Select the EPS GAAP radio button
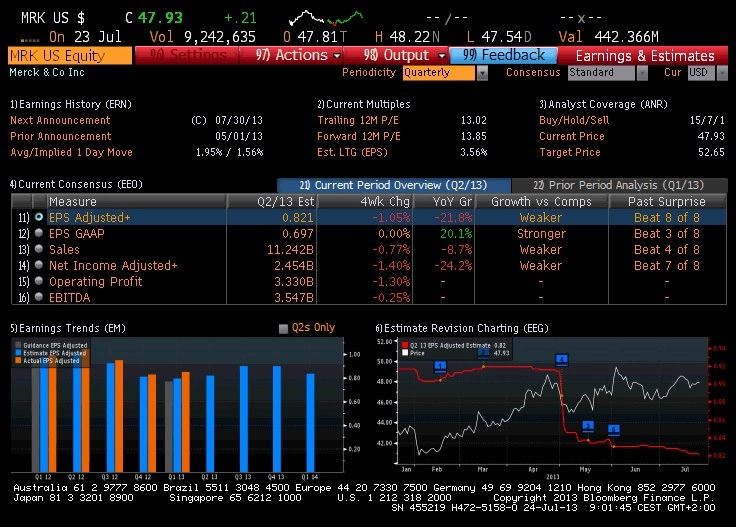This screenshot has height=527, width=736. tap(39, 233)
